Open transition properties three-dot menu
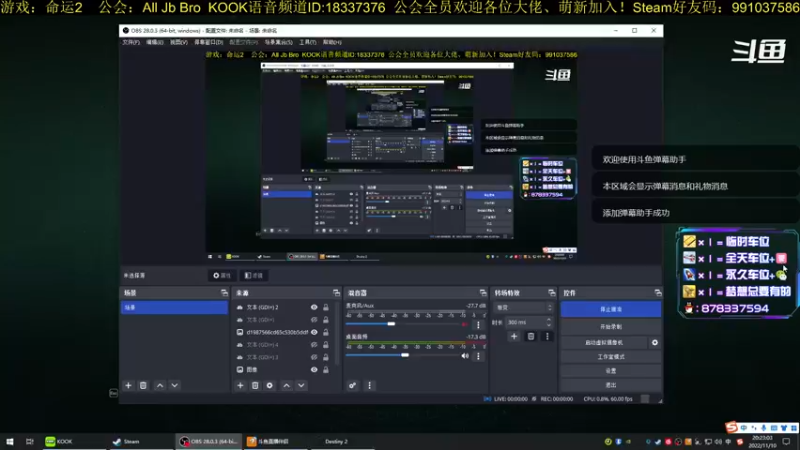 (547, 336)
